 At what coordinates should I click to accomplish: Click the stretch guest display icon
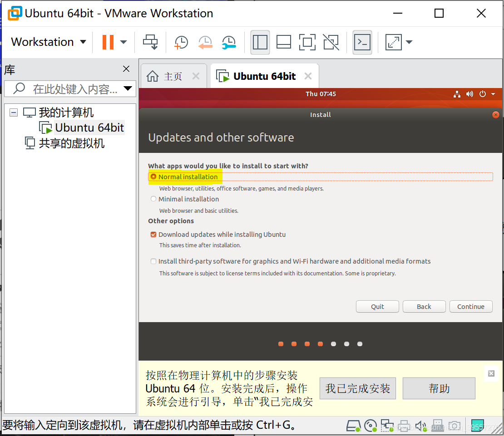394,42
